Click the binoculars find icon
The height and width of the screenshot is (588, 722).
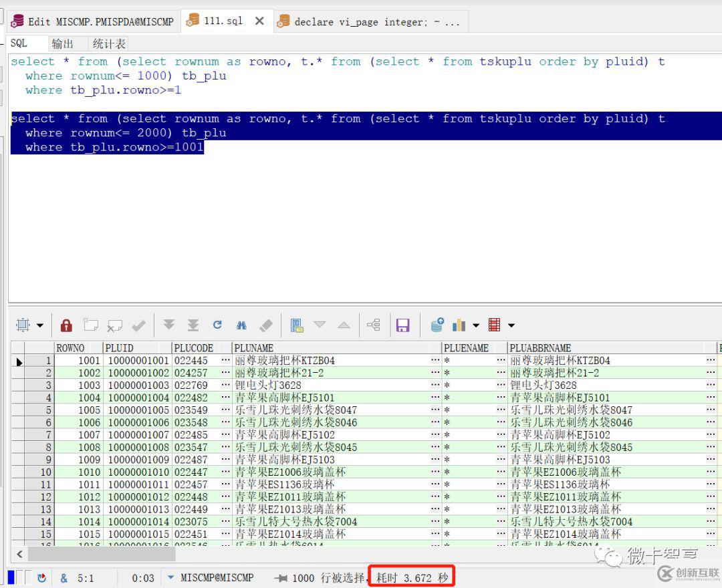tap(241, 325)
